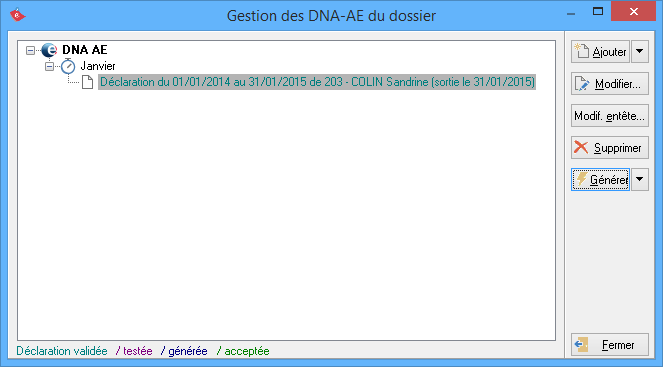The width and height of the screenshot is (663, 367).
Task: Maximize the Gestion des DNA-AE window
Action: [x=598, y=12]
